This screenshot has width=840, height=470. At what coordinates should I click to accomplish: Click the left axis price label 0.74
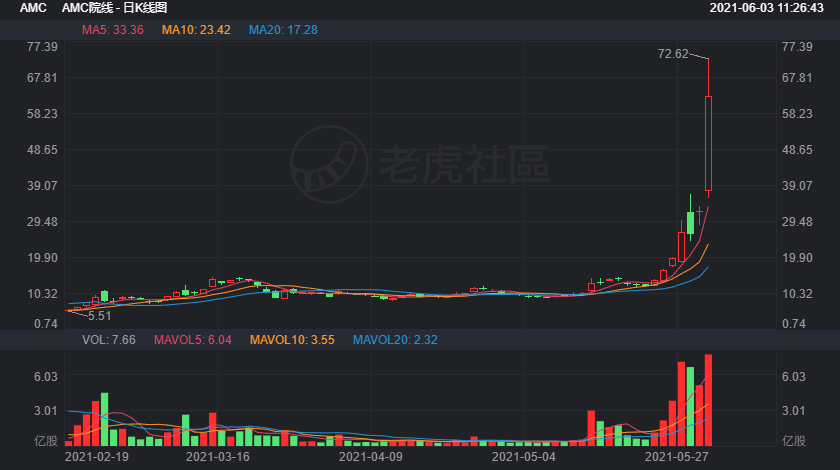pyautogui.click(x=46, y=324)
